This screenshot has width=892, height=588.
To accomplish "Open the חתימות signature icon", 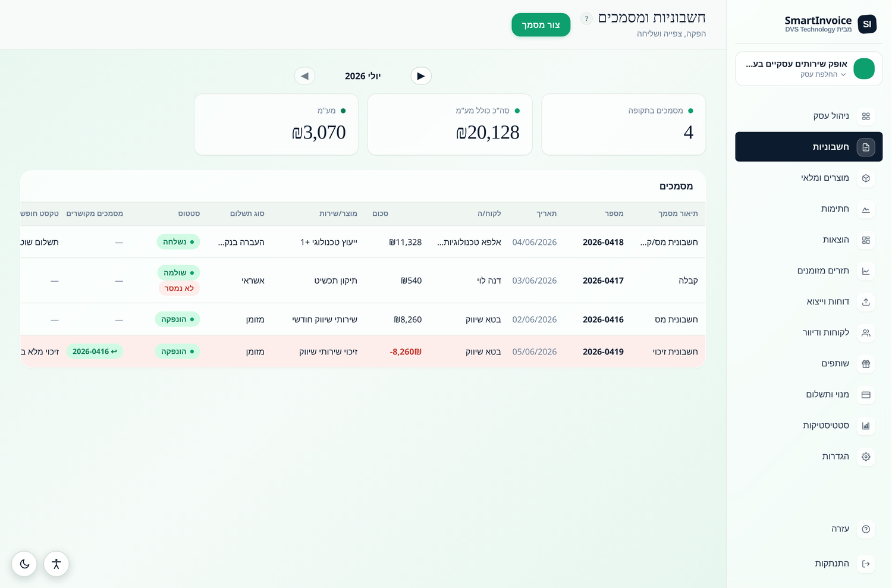I will pos(866,209).
